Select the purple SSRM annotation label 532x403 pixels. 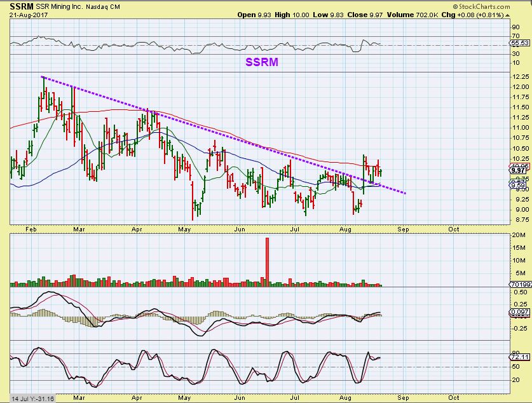tap(261, 62)
